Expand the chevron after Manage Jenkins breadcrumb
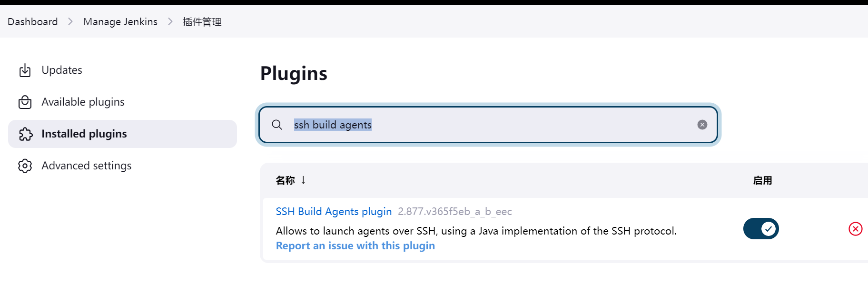 [170, 21]
